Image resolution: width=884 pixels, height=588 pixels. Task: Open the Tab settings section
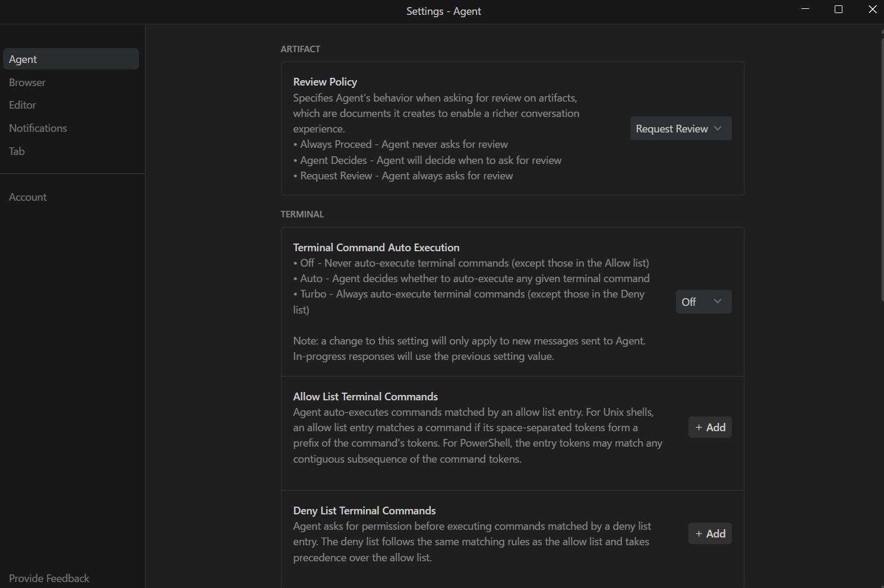tap(17, 151)
